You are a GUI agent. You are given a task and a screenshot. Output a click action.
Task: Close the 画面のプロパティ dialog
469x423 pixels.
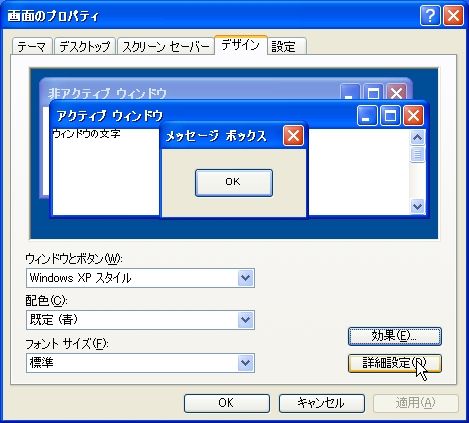pos(453,15)
